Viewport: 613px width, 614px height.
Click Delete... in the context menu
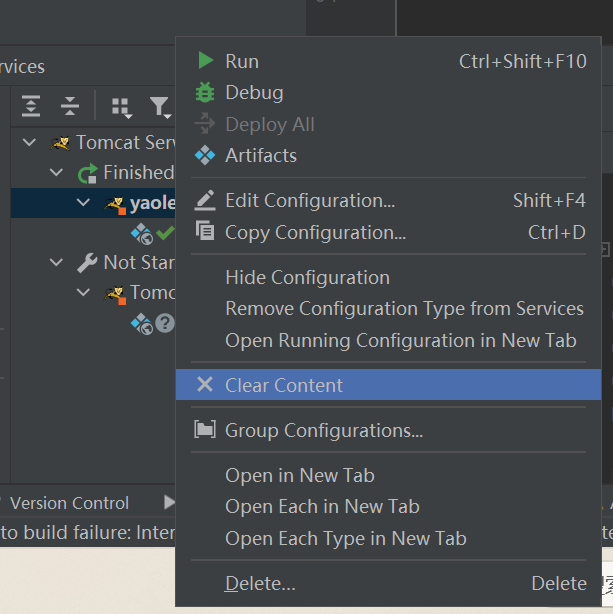click(x=260, y=583)
